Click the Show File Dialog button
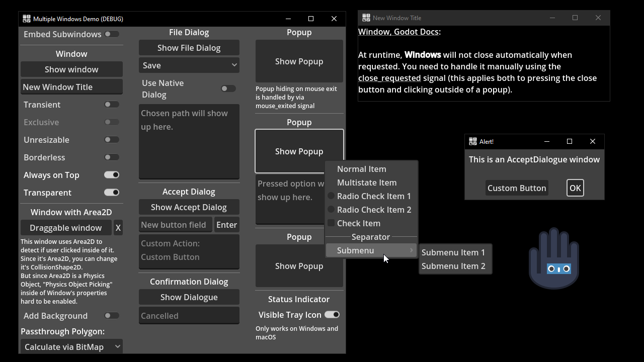Screen dimensions: 644x362 [x=189, y=47]
